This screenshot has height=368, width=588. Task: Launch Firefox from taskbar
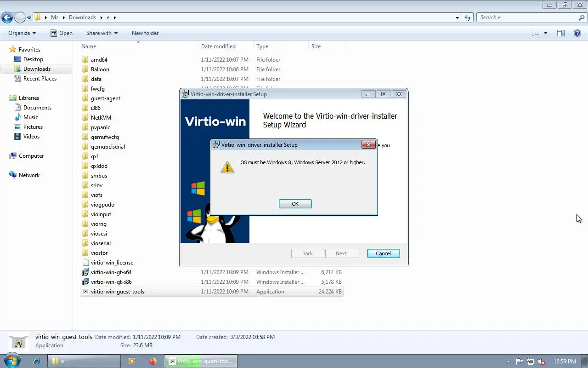153,361
